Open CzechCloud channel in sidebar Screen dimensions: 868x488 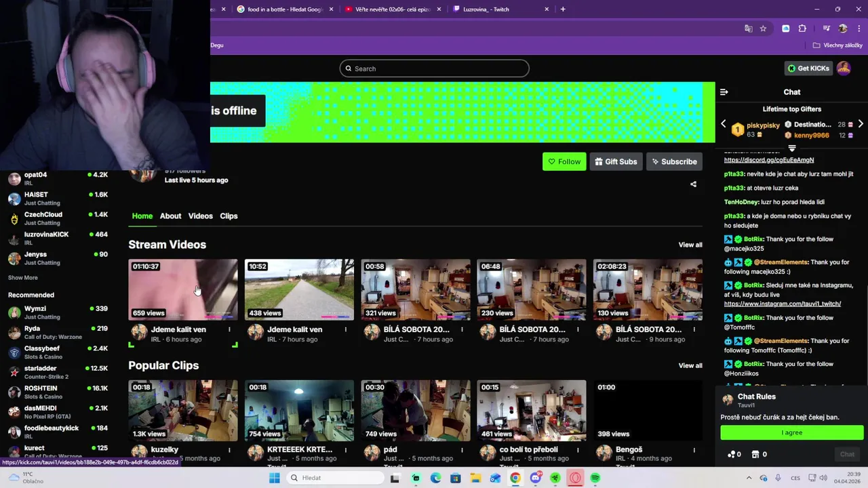pyautogui.click(x=58, y=218)
